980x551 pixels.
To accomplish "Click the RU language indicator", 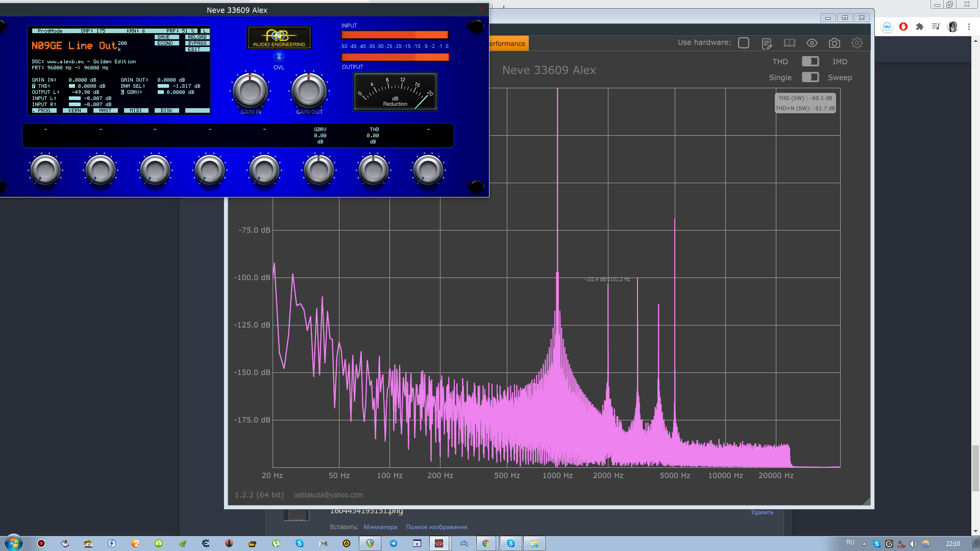I will 850,542.
